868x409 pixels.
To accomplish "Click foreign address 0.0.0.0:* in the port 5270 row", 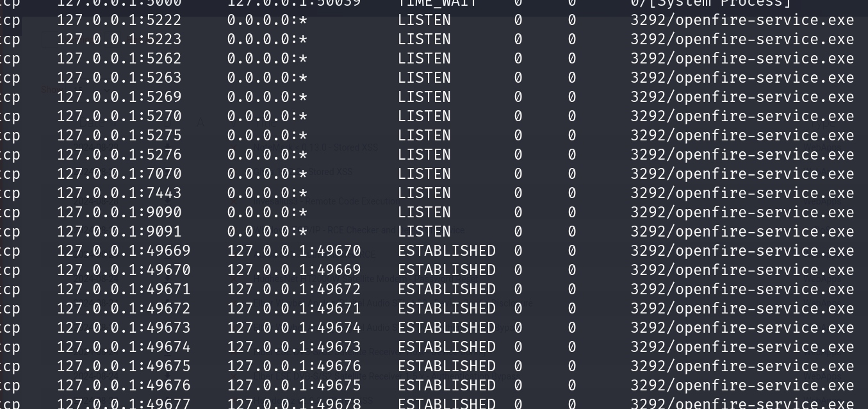I will pos(267,116).
